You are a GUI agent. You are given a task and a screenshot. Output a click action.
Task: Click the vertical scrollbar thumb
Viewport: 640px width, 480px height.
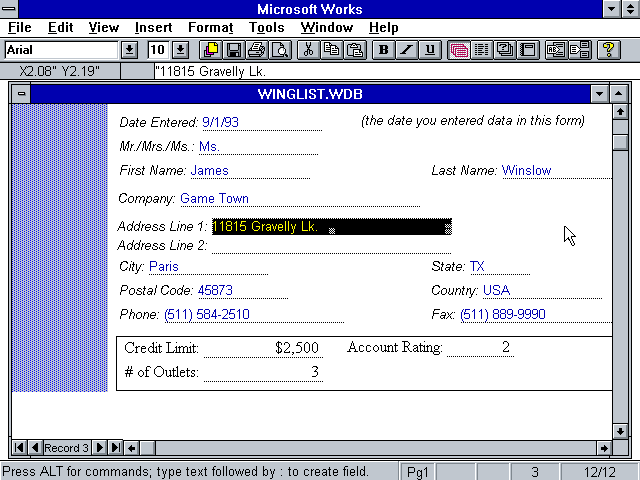(620, 142)
